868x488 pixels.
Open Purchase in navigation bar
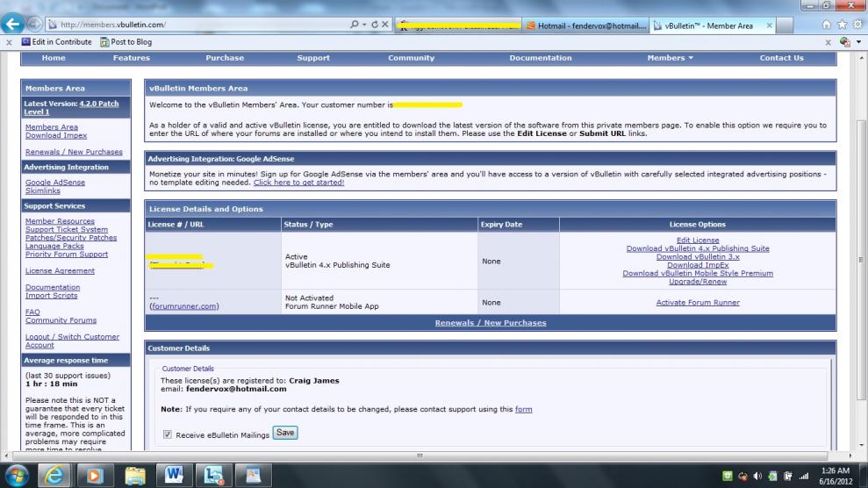tap(225, 58)
